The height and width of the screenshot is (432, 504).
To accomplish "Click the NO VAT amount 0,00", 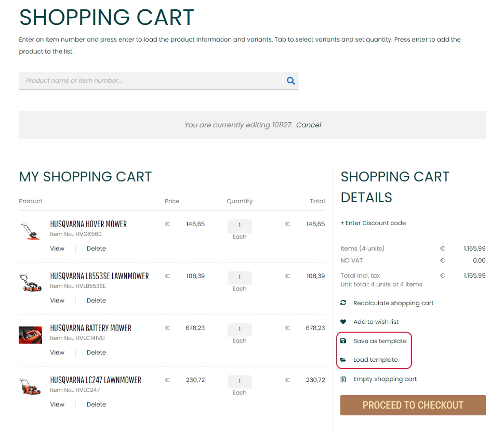I will [479, 260].
